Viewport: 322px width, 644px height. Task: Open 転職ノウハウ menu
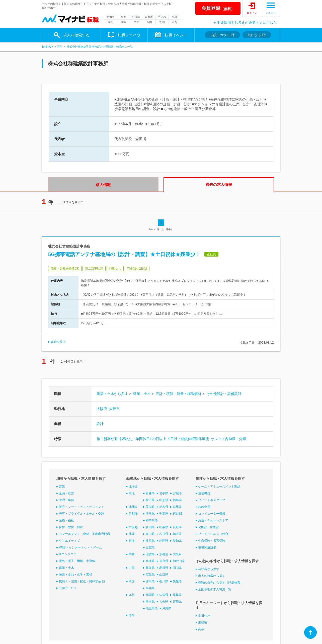(124, 35)
